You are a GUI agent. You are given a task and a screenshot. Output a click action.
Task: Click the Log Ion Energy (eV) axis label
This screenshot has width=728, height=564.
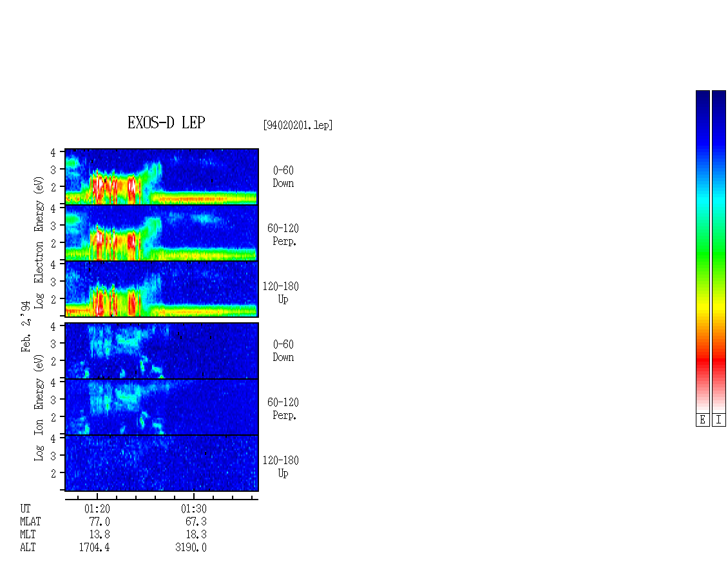click(x=39, y=408)
